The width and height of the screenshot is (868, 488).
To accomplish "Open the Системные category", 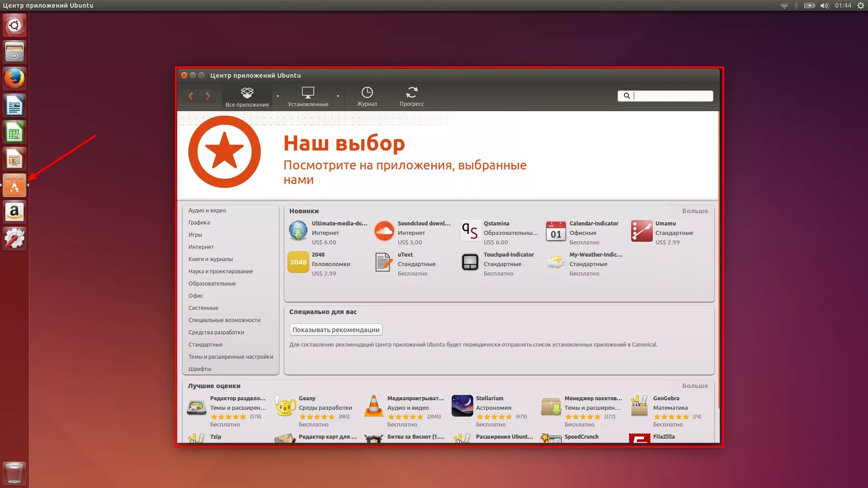I will [203, 308].
